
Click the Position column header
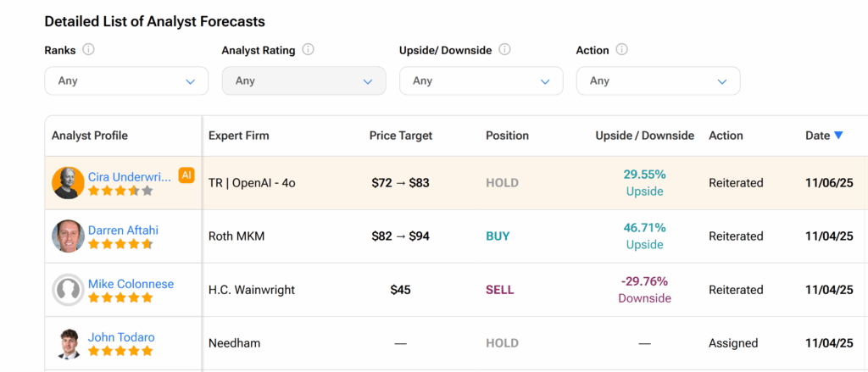click(507, 136)
